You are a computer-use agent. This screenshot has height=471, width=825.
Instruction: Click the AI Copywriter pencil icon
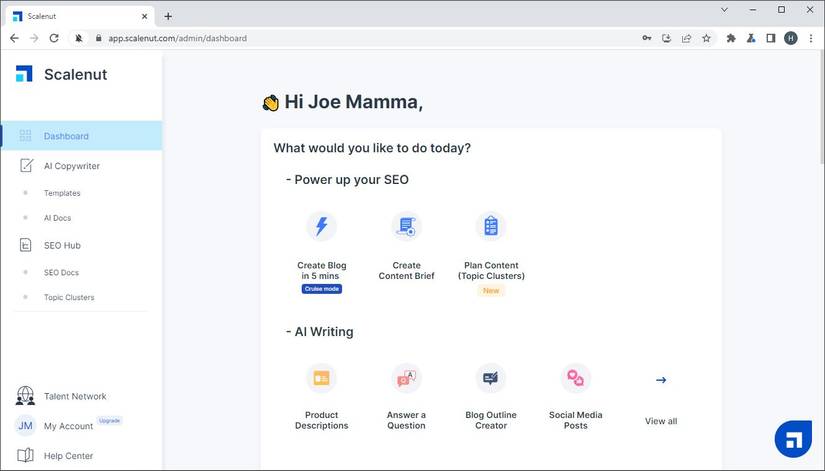[26, 165]
